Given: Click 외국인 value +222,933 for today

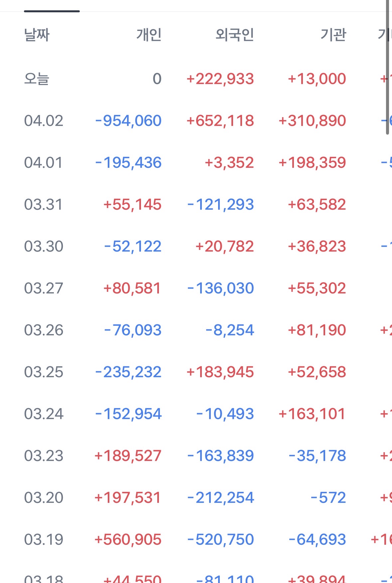Looking at the screenshot, I should [220, 79].
